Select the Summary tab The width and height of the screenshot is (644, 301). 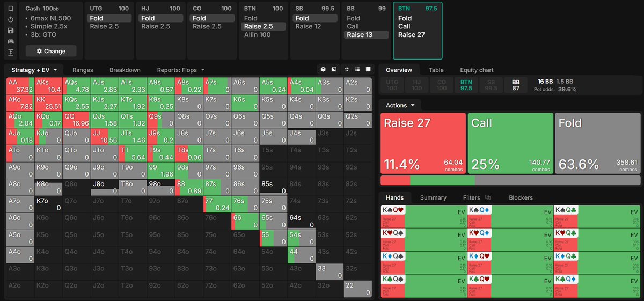[x=433, y=197]
